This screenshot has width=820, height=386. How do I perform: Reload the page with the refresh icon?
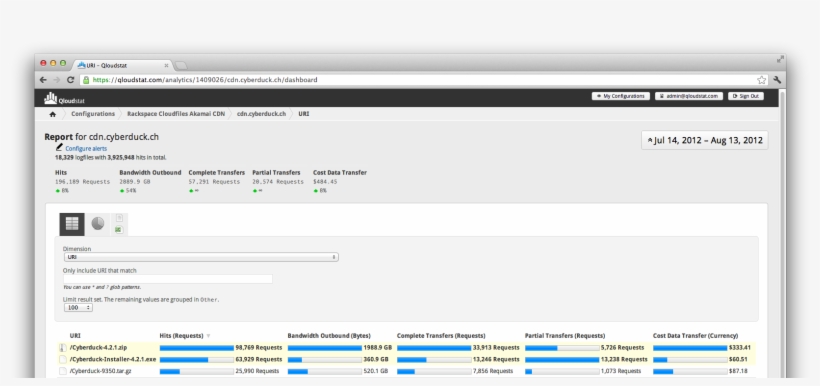(x=70, y=80)
